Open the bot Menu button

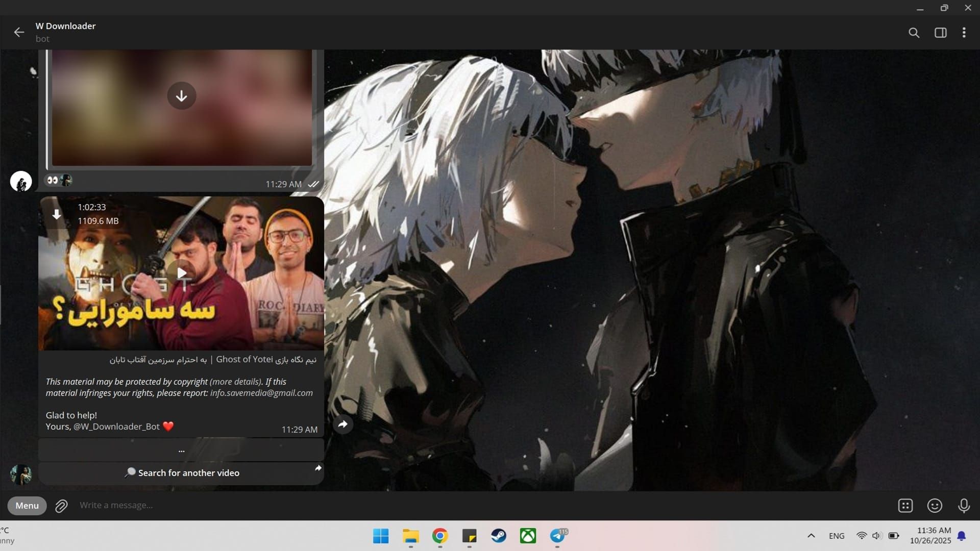pyautogui.click(x=27, y=505)
